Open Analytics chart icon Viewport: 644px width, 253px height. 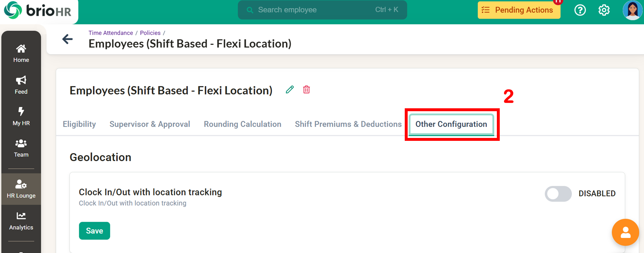[x=21, y=216]
